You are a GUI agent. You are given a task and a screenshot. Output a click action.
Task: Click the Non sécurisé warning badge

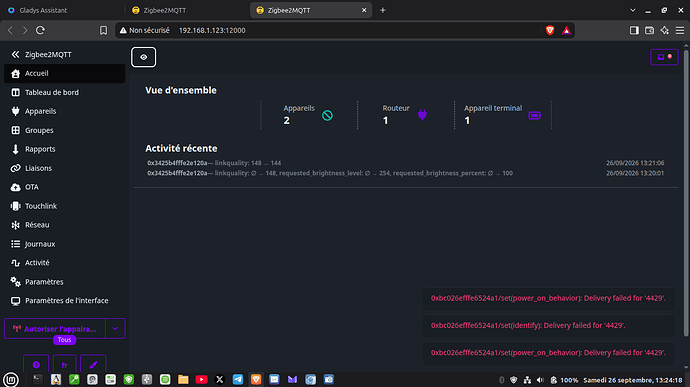(144, 30)
